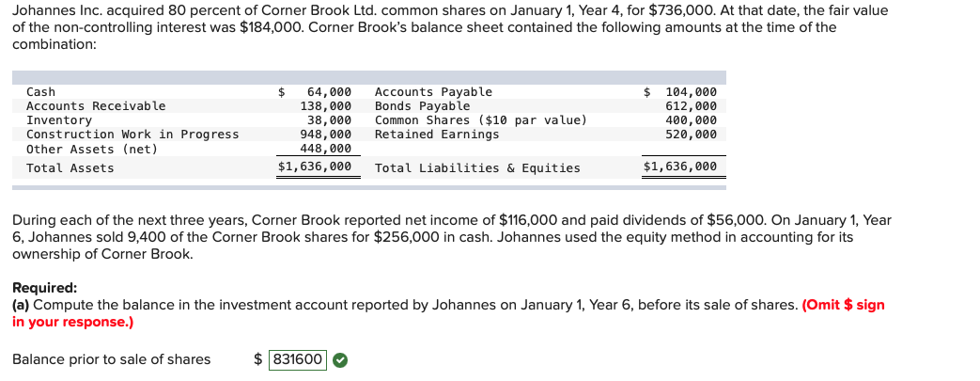This screenshot has height=381, width=980.
Task: Click the Total Liabilities & Equities label
Action: (x=477, y=168)
